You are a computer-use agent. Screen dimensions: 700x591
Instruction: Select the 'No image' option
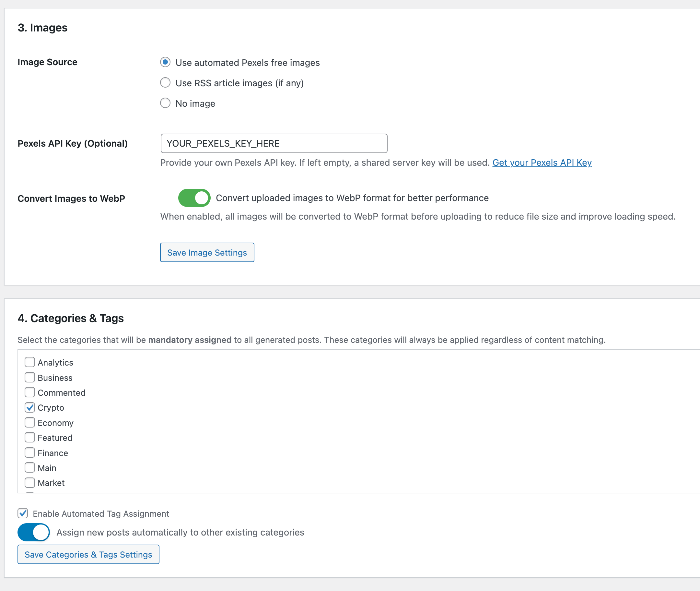(x=165, y=103)
